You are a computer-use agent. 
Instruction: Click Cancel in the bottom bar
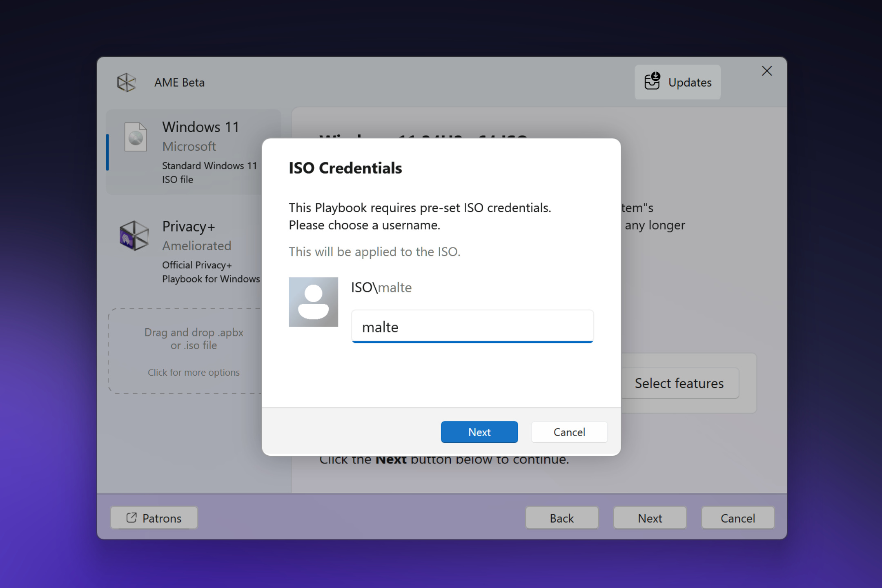click(738, 518)
